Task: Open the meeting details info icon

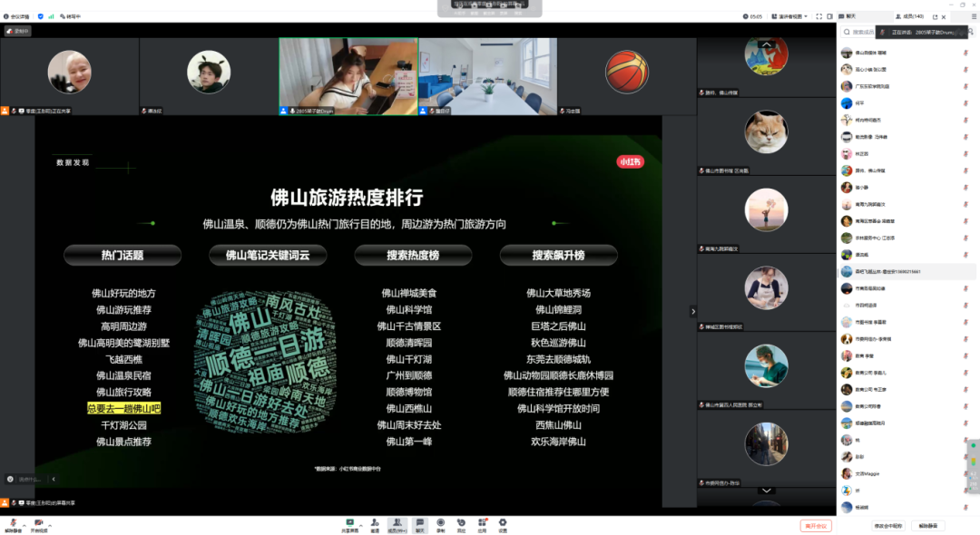Action: (6, 16)
